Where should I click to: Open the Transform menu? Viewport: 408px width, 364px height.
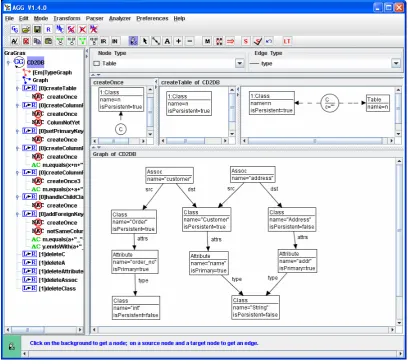tap(67, 18)
